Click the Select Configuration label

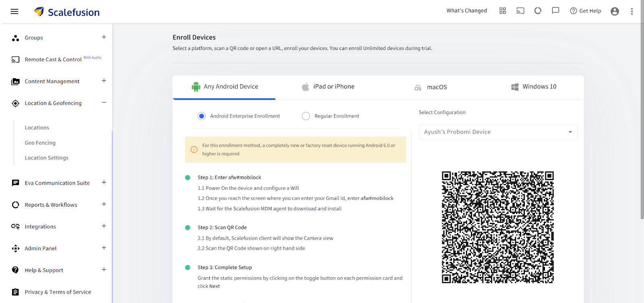[442, 112]
